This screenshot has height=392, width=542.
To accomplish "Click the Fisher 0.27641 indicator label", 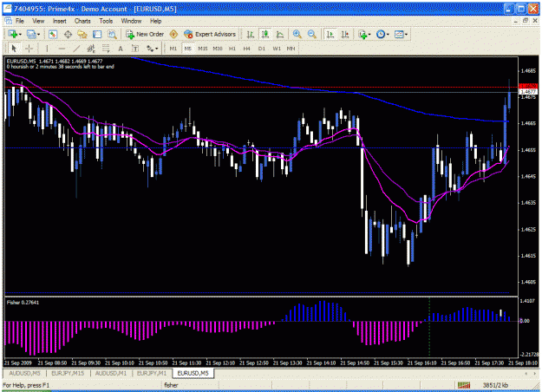I will [x=23, y=303].
